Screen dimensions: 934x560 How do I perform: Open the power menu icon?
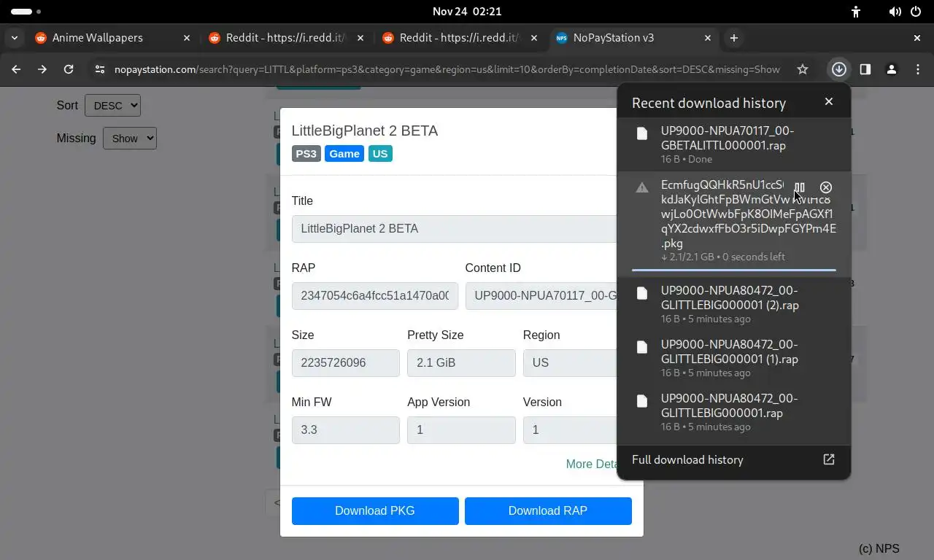[915, 12]
